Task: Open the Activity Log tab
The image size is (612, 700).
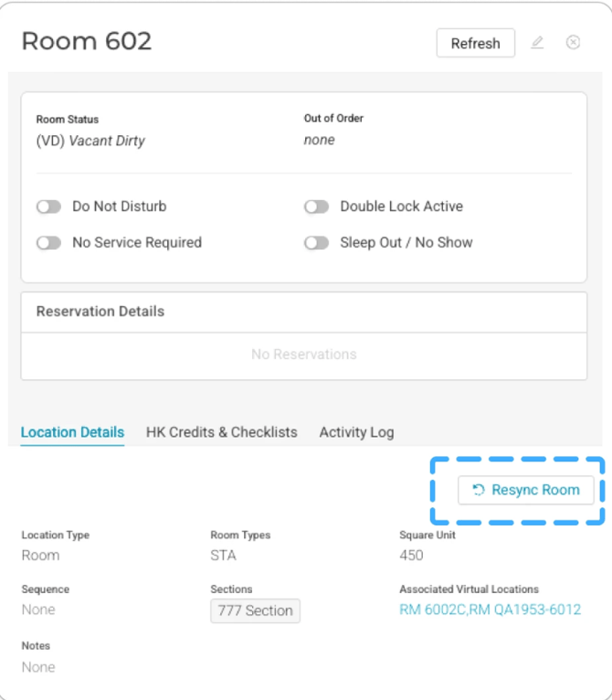Action: (356, 432)
